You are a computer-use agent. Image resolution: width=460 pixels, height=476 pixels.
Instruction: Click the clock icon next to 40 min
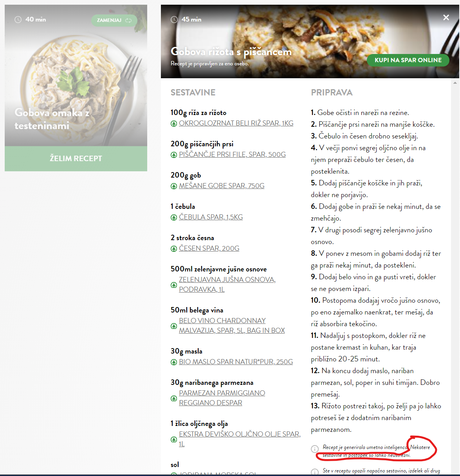18,20
